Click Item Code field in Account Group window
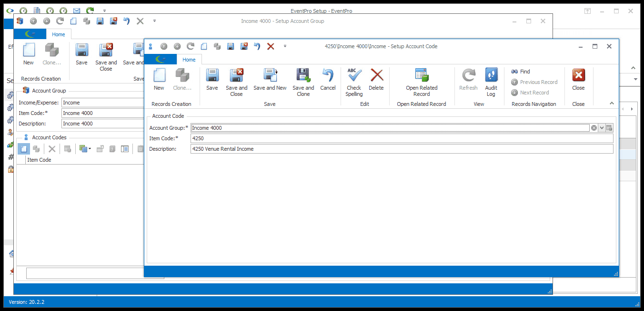Viewport: 644px width, 311px height. [103, 113]
